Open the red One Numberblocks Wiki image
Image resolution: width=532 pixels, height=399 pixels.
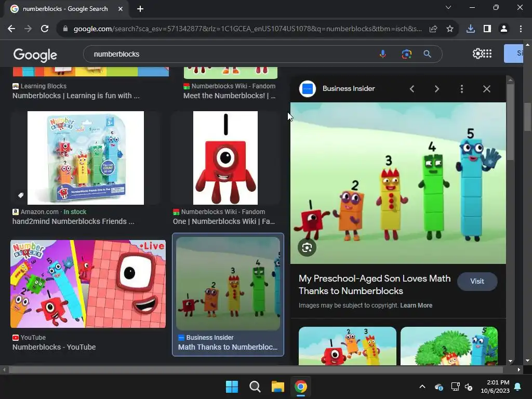(x=225, y=158)
